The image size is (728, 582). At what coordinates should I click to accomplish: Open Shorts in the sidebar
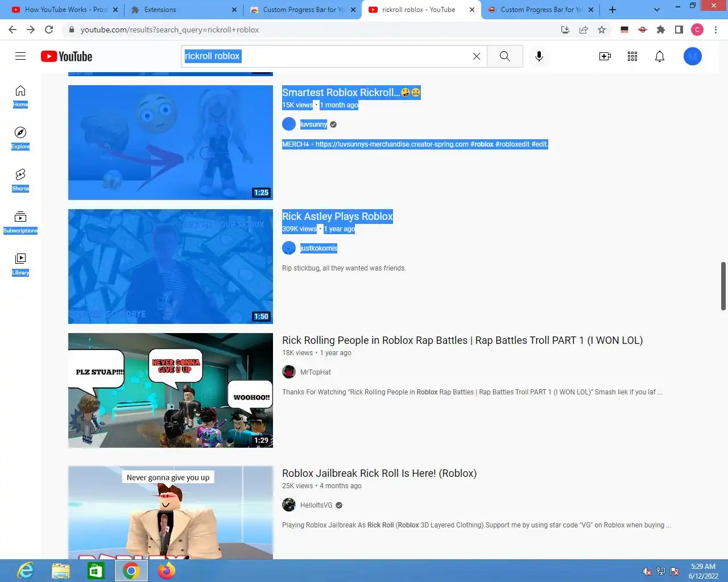point(20,180)
